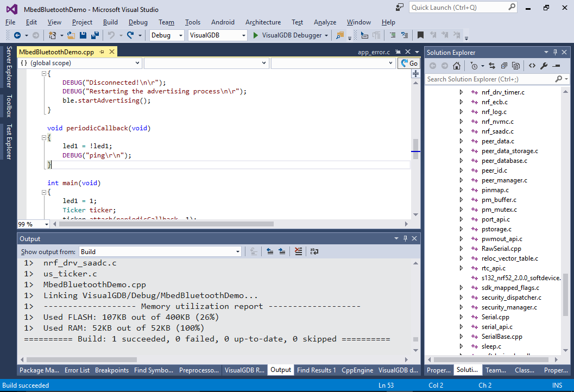Click the 'Build succeeded' status bar text
Screen dimensions: 574x392
click(x=26, y=385)
